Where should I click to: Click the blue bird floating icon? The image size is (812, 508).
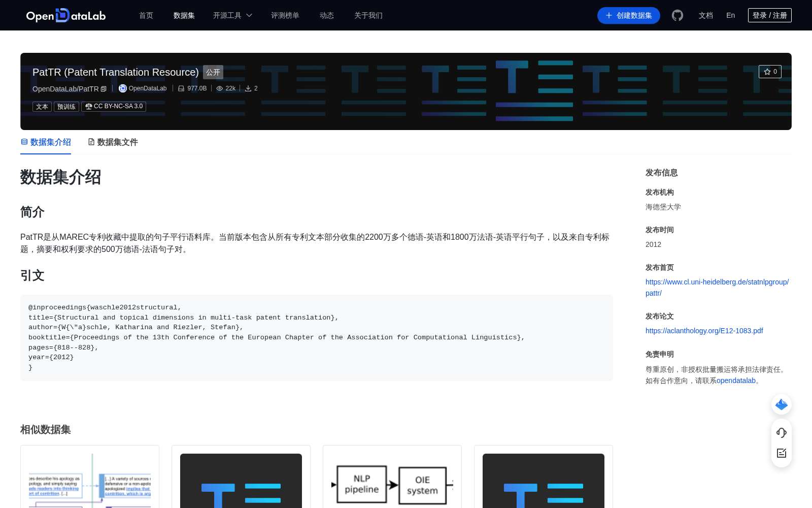click(x=782, y=404)
